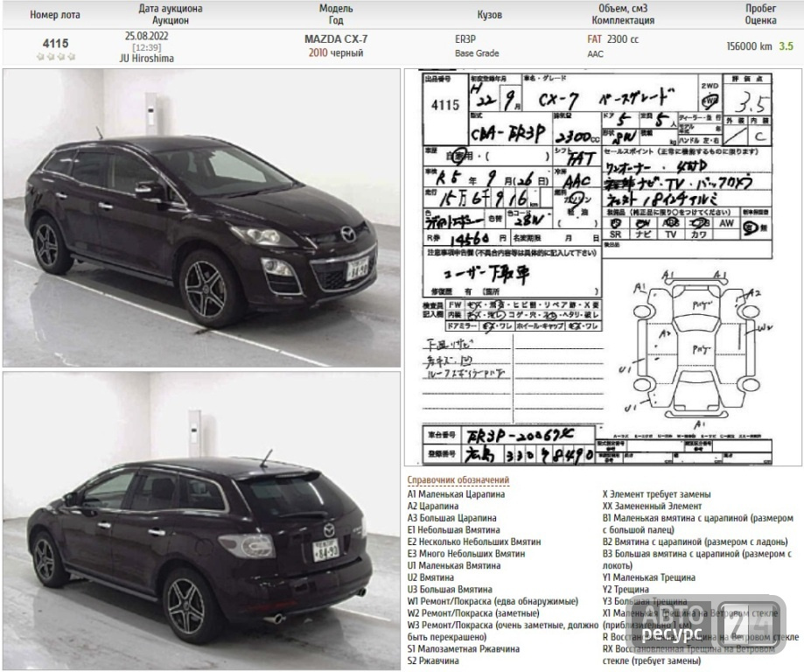Click auction date 25.08.2022
804x672 pixels.
147,36
